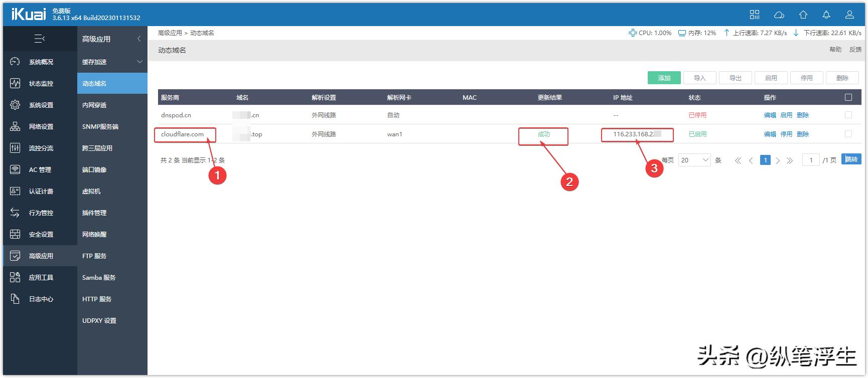Collapse sidebar with the hamburger toggle icon
The width and height of the screenshot is (868, 378).
click(40, 39)
